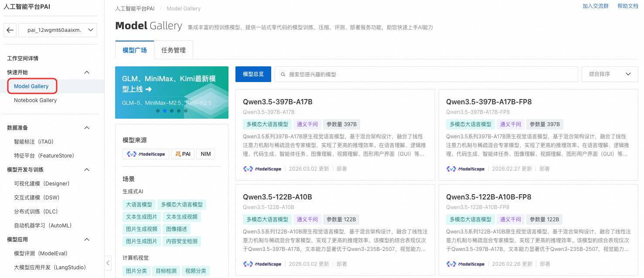Click the search magnifier icon
The height and width of the screenshot is (278, 644).
pos(283,74)
